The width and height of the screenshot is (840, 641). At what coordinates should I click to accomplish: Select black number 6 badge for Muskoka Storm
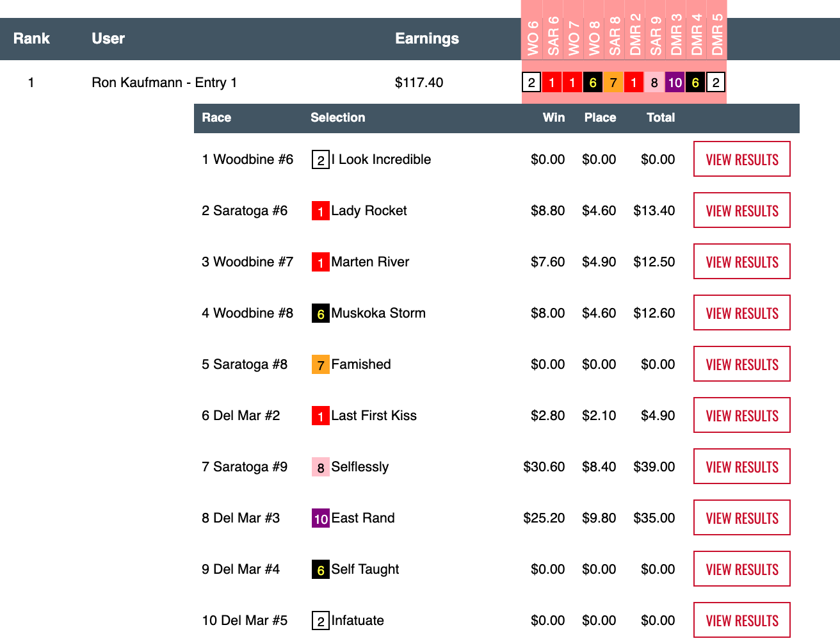pyautogui.click(x=320, y=313)
